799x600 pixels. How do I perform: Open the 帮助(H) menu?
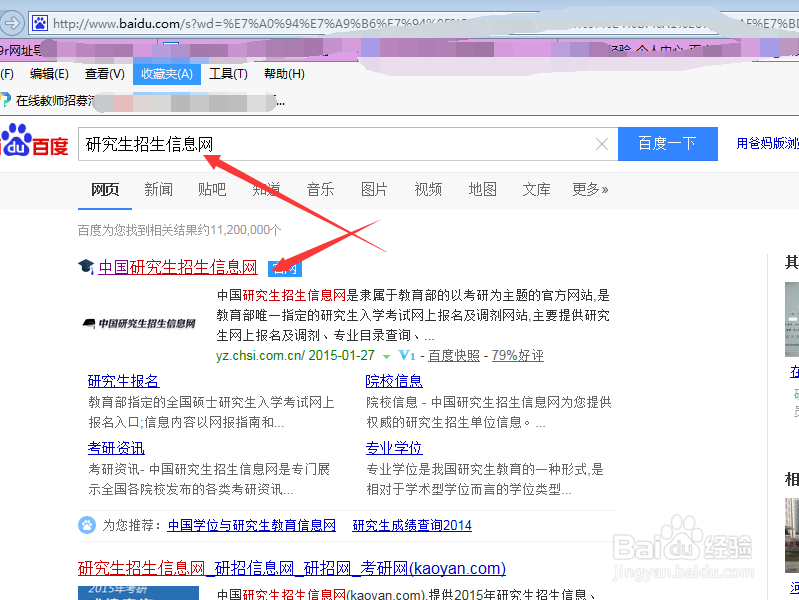tap(284, 74)
